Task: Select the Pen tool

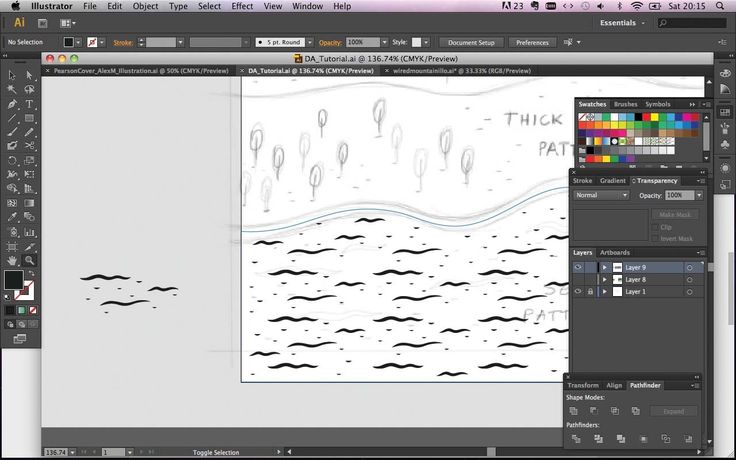Action: [x=12, y=104]
